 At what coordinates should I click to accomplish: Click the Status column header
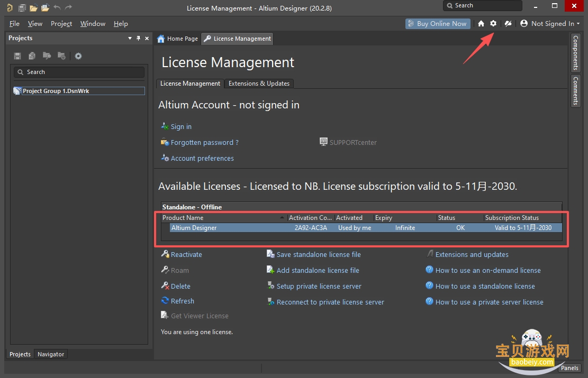pyautogui.click(x=460, y=218)
